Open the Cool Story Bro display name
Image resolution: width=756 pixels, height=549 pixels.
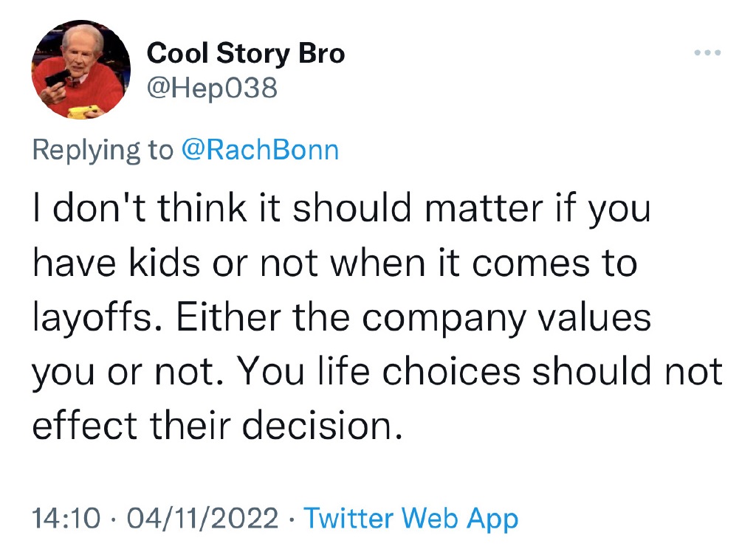tap(246, 53)
